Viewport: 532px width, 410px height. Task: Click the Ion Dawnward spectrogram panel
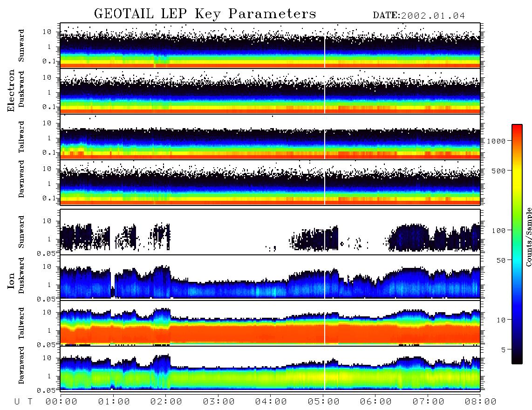[x=270, y=369]
